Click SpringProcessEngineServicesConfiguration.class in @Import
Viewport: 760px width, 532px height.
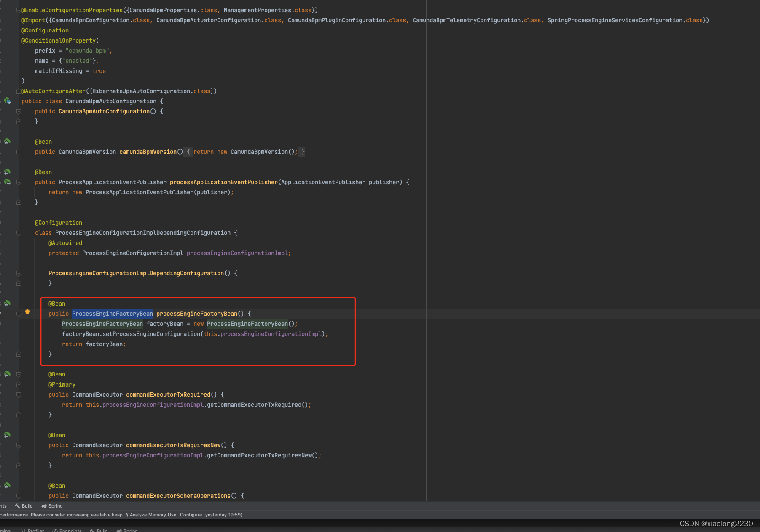tap(625, 20)
